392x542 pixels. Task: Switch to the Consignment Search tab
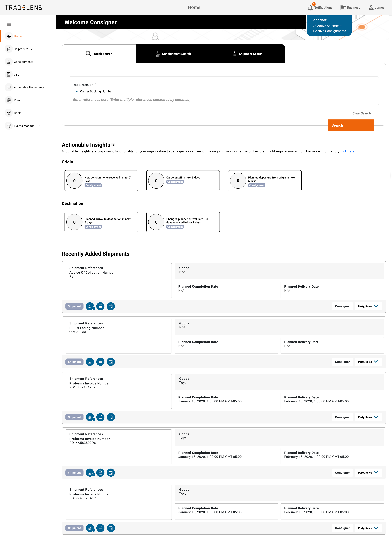pos(173,54)
